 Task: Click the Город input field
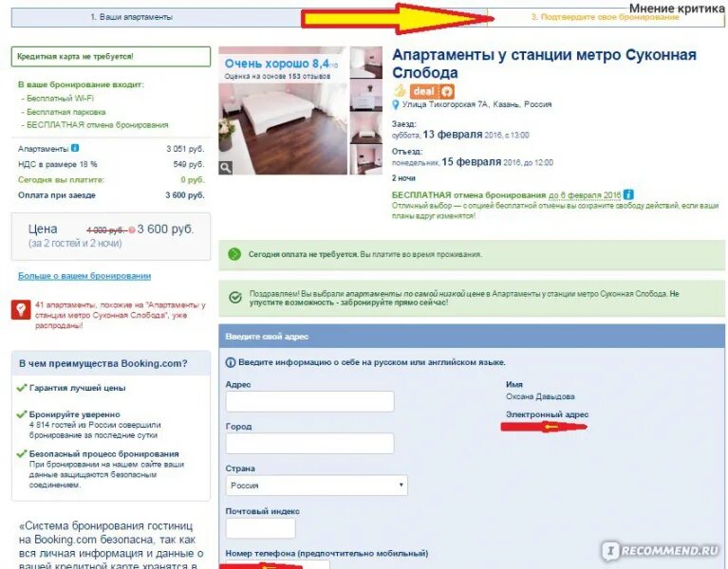tap(310, 443)
